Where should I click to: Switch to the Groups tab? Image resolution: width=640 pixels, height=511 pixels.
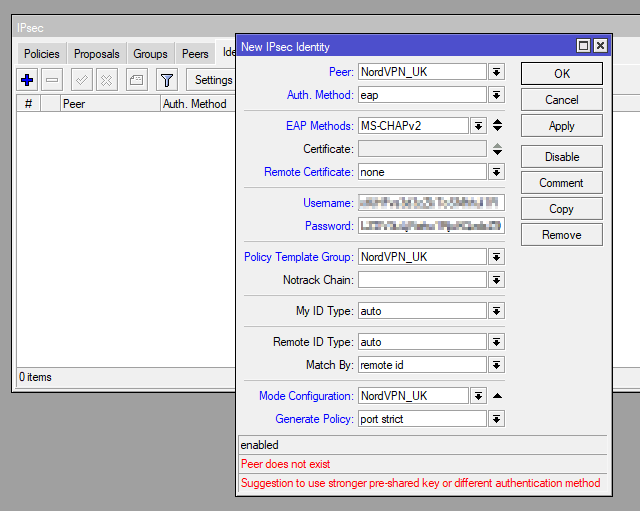tap(150, 53)
